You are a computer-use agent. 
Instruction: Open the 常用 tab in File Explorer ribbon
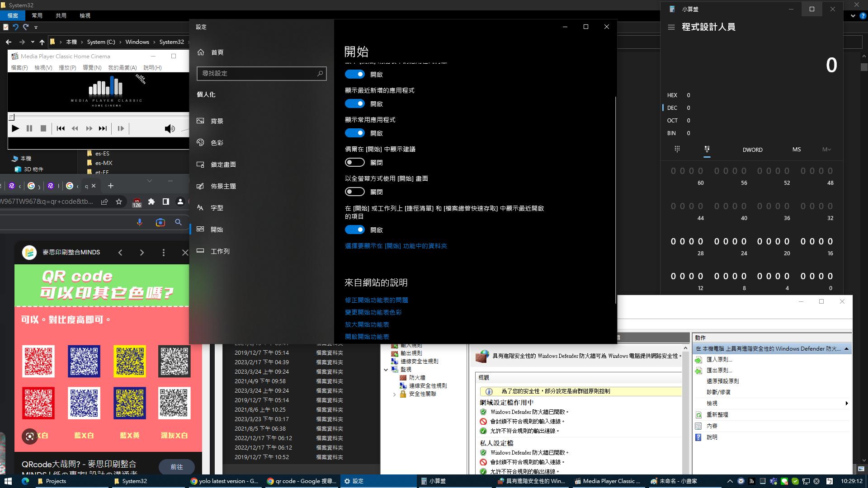[x=37, y=15]
